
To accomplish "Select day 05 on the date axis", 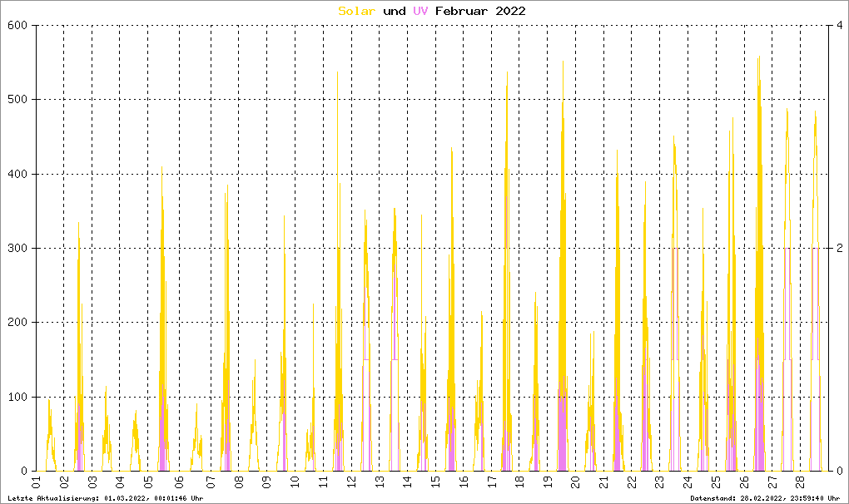I will click(x=148, y=482).
